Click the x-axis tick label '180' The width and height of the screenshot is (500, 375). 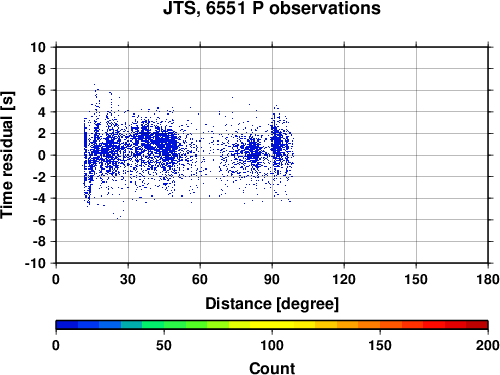point(488,279)
